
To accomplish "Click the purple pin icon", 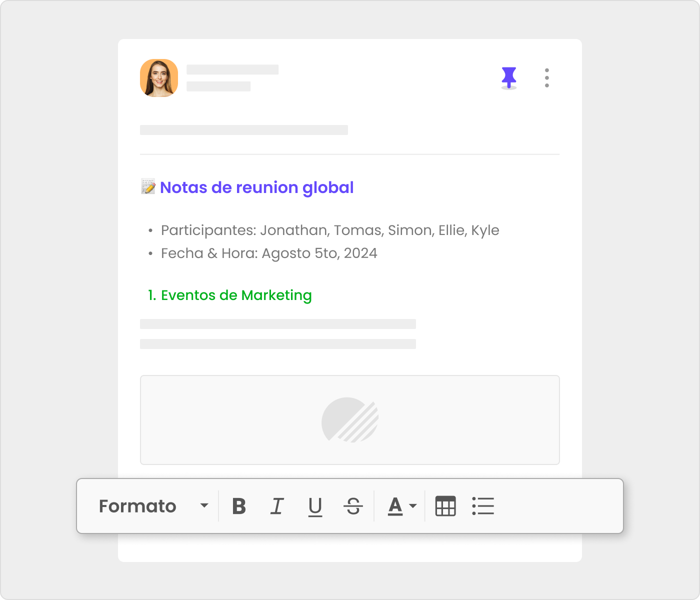I will pyautogui.click(x=508, y=77).
